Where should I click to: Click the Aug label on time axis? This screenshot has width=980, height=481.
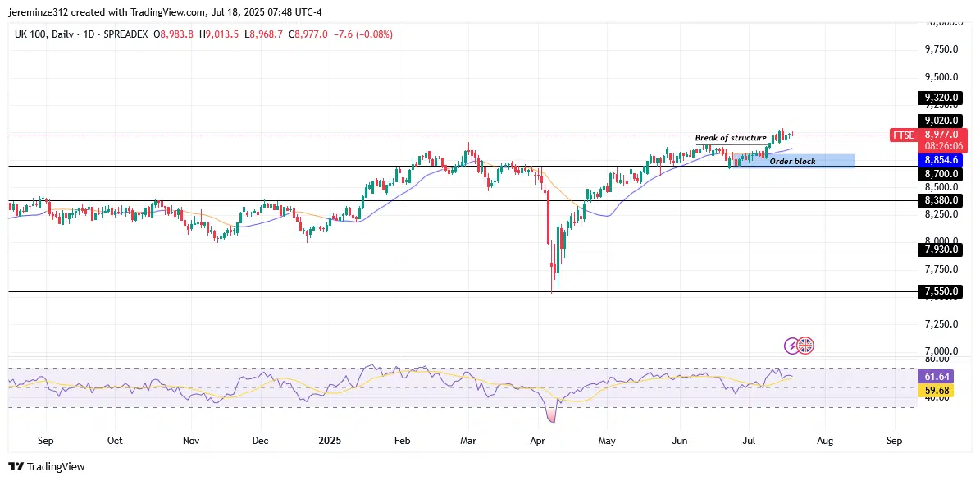(825, 441)
